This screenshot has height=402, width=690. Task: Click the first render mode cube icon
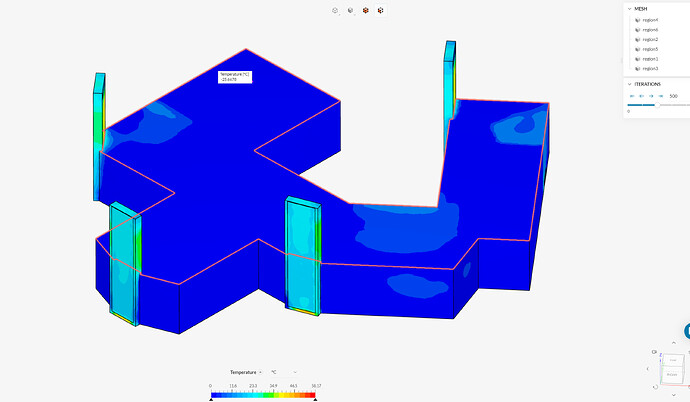click(x=335, y=10)
